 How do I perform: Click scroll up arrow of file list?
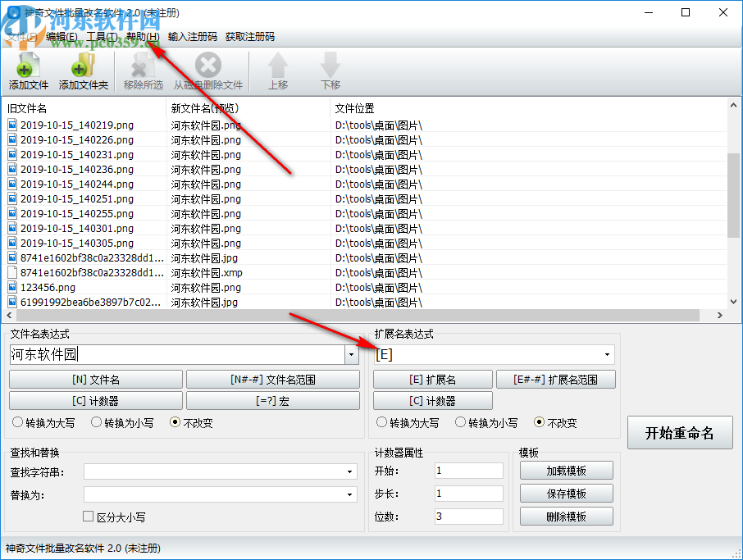(x=733, y=105)
